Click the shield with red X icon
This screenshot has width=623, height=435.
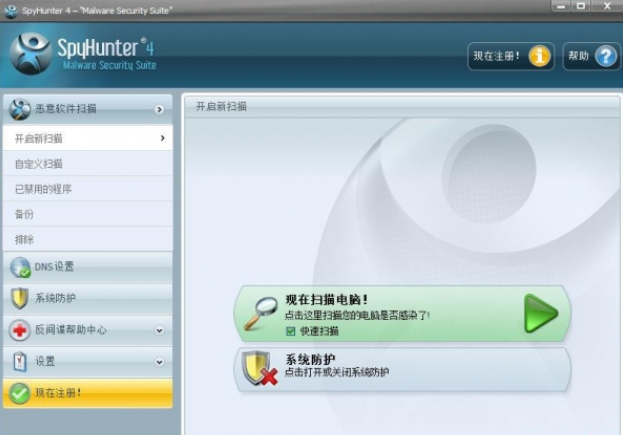click(x=257, y=370)
